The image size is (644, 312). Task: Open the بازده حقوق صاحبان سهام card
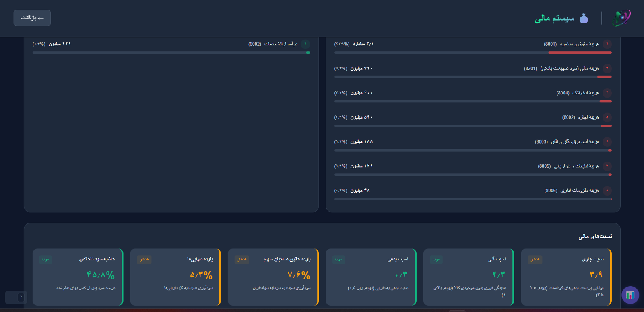273,277
